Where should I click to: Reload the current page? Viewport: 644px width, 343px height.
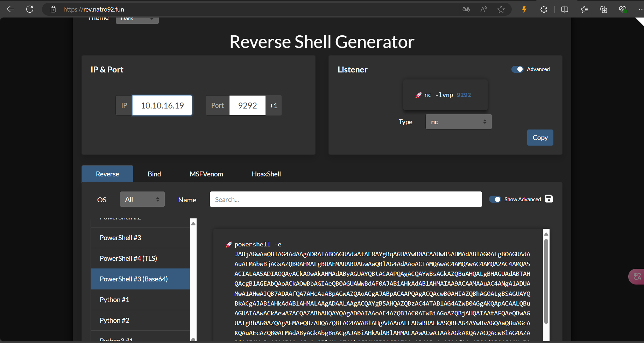[x=30, y=9]
